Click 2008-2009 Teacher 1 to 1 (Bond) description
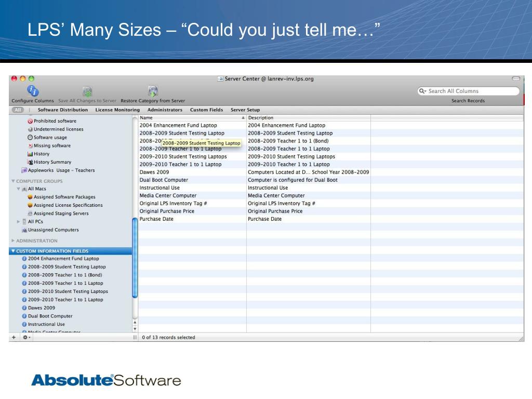 (x=288, y=141)
